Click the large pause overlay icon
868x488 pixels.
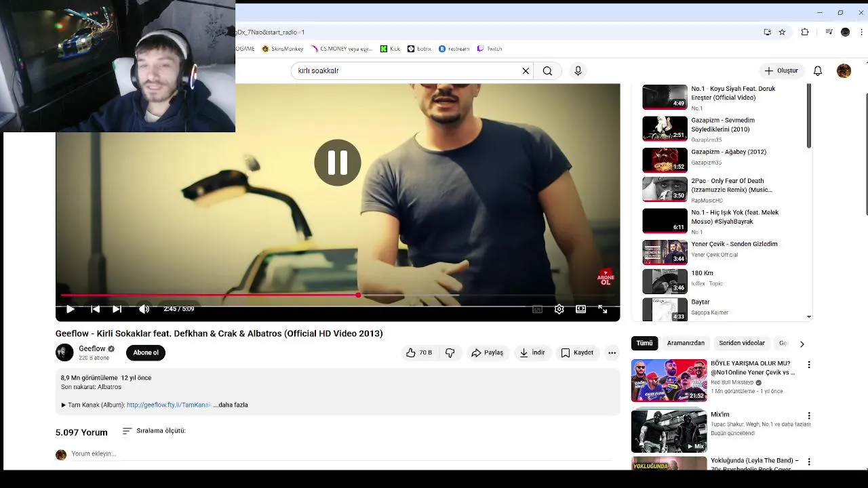[338, 163]
